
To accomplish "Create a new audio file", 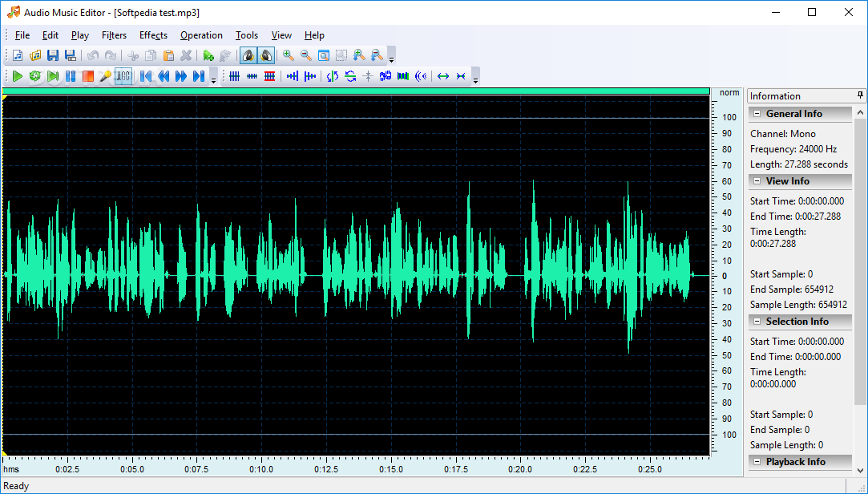I will pyautogui.click(x=18, y=55).
